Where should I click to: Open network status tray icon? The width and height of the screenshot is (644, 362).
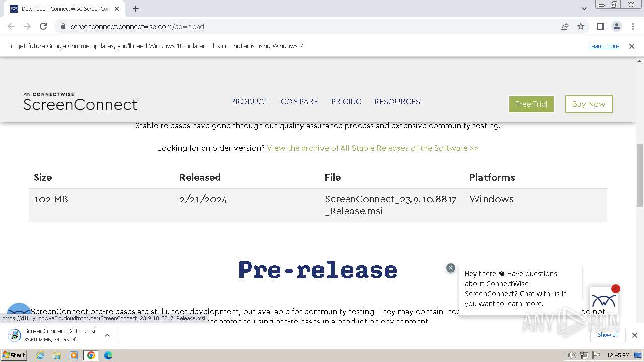(584, 355)
